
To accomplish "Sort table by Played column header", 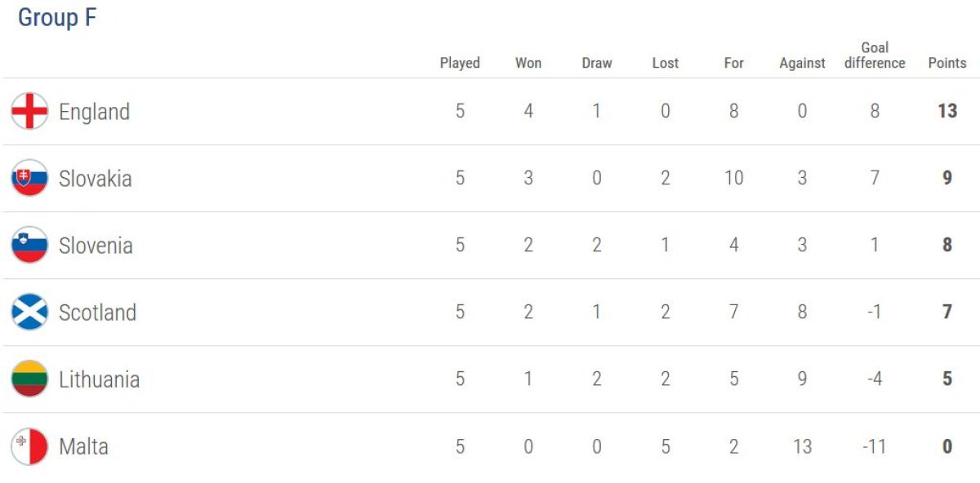I will point(460,63).
